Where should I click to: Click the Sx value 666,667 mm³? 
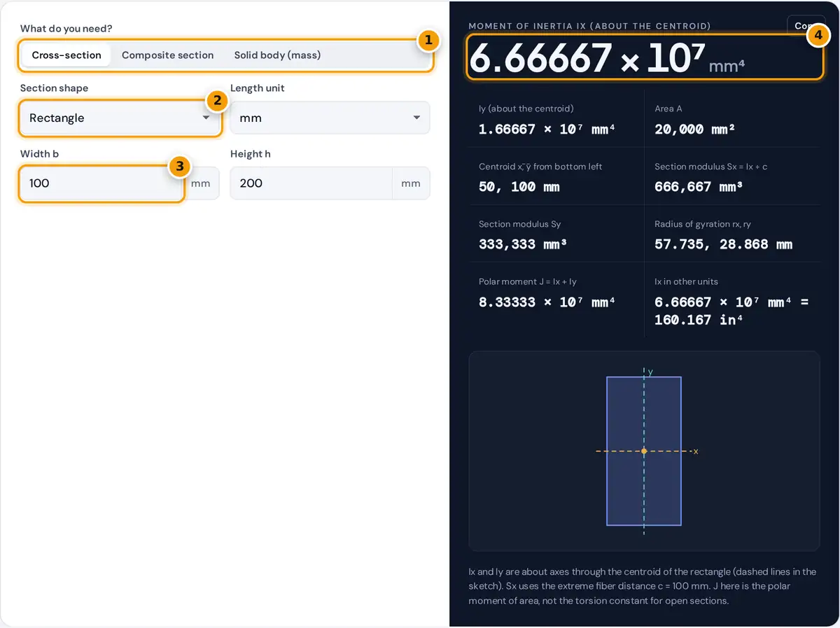(699, 187)
